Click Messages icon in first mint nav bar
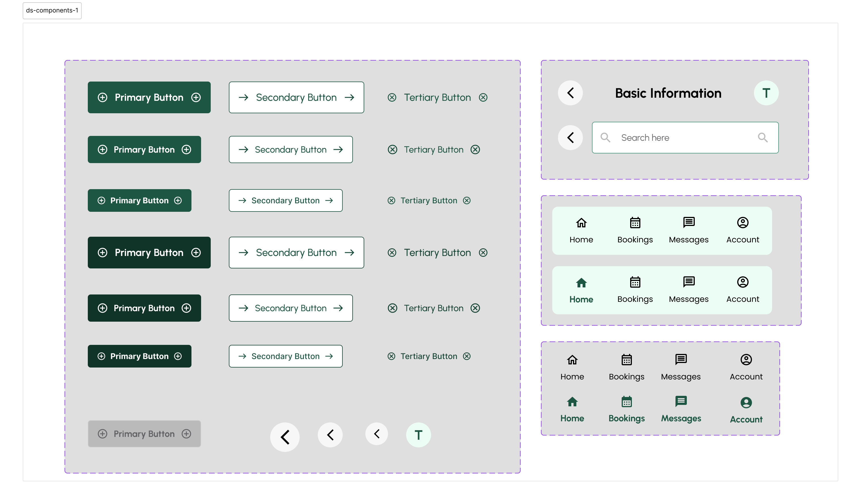The image size is (861, 504). click(x=689, y=223)
